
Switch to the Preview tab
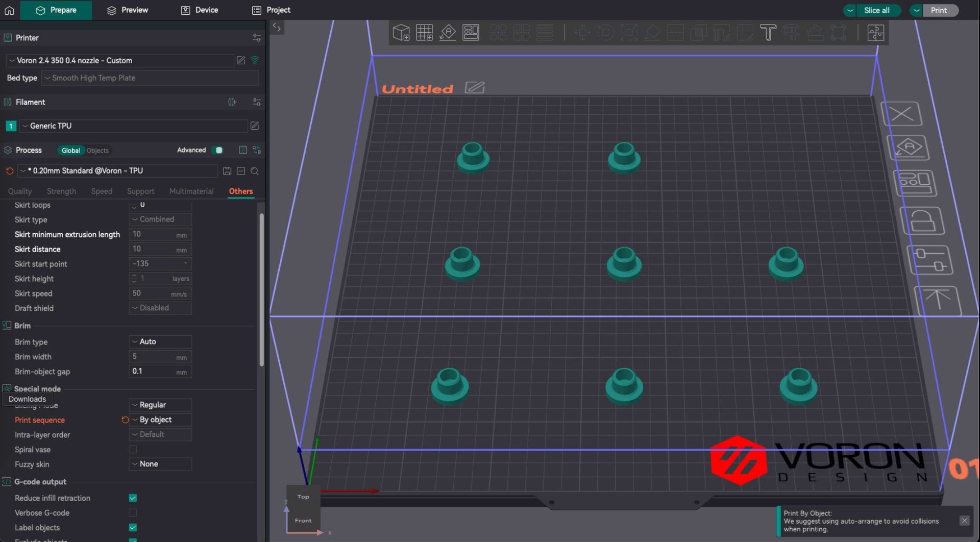pyautogui.click(x=128, y=10)
